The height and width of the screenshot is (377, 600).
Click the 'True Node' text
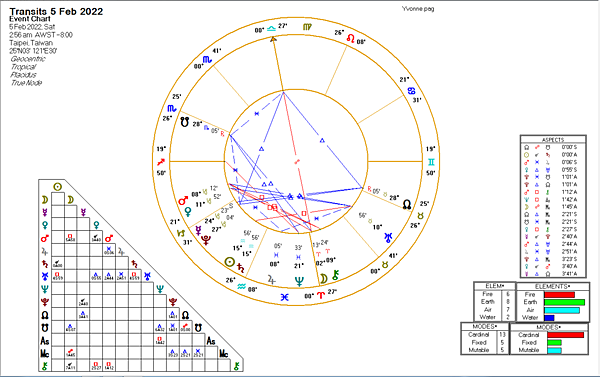tap(26, 83)
